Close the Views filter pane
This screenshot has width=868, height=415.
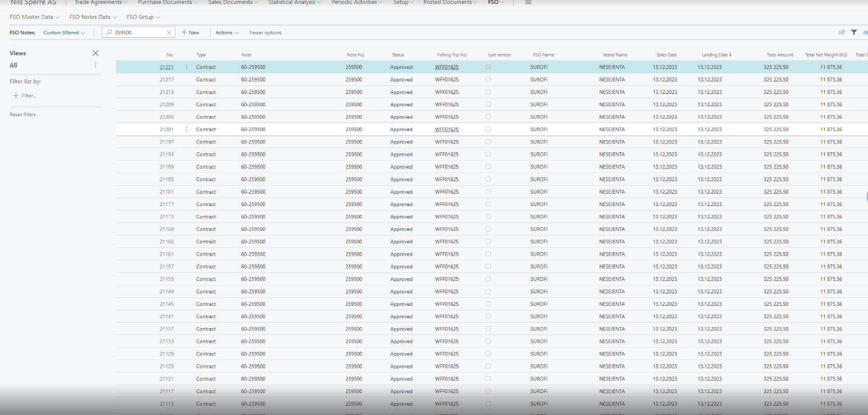point(95,53)
